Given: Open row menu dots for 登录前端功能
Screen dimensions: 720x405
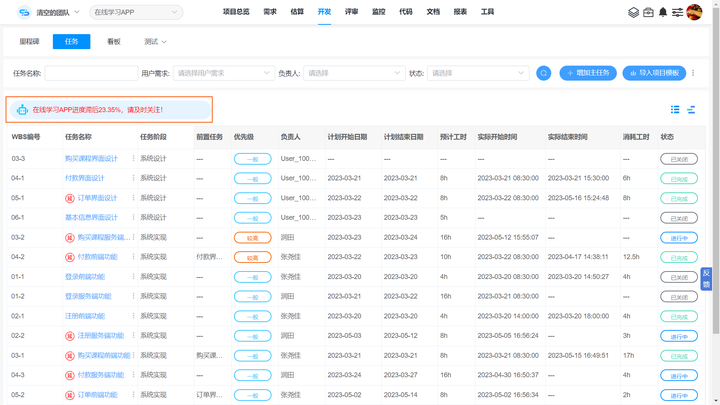Looking at the screenshot, I should pyautogui.click(x=133, y=276).
